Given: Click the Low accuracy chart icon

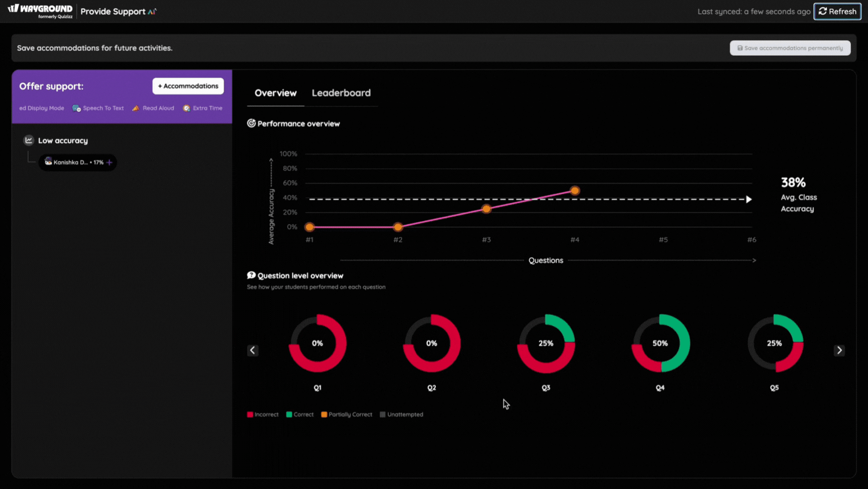Looking at the screenshot, I should pos(29,140).
